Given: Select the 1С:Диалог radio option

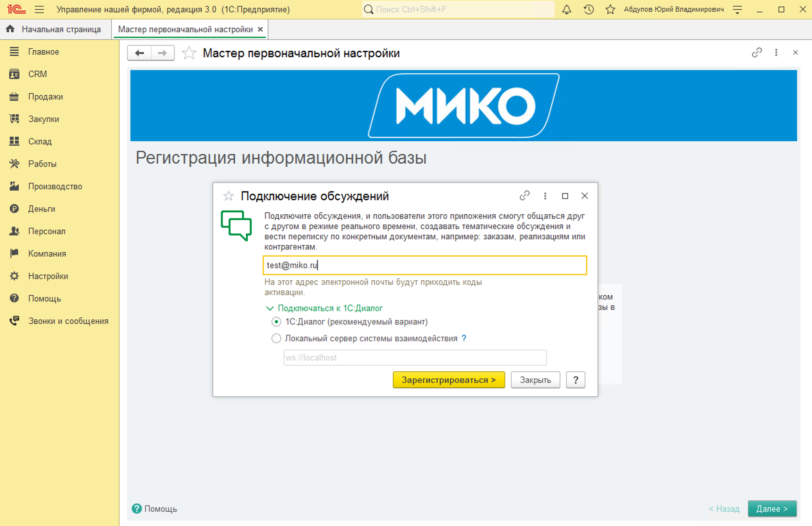Looking at the screenshot, I should click(276, 321).
